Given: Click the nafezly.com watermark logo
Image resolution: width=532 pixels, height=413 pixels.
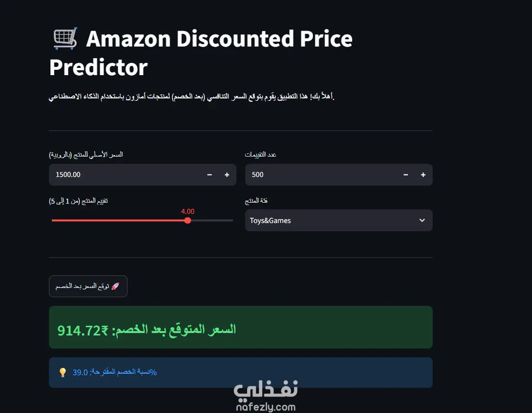Looking at the screenshot, I should [266, 396].
